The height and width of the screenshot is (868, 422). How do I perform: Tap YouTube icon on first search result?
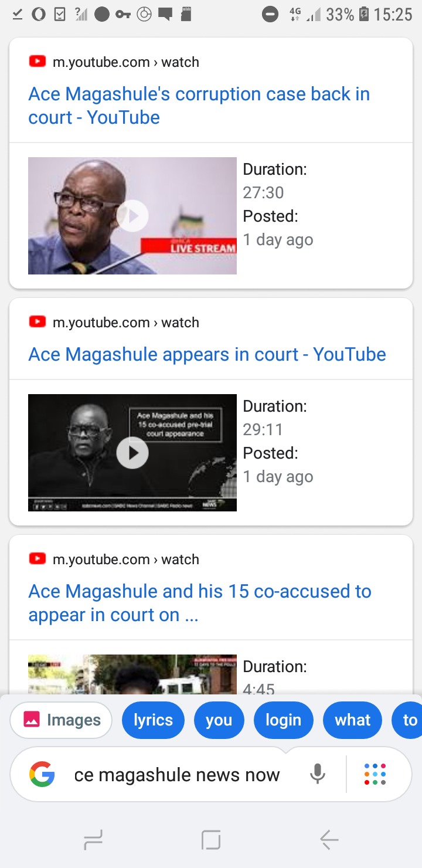(38, 62)
